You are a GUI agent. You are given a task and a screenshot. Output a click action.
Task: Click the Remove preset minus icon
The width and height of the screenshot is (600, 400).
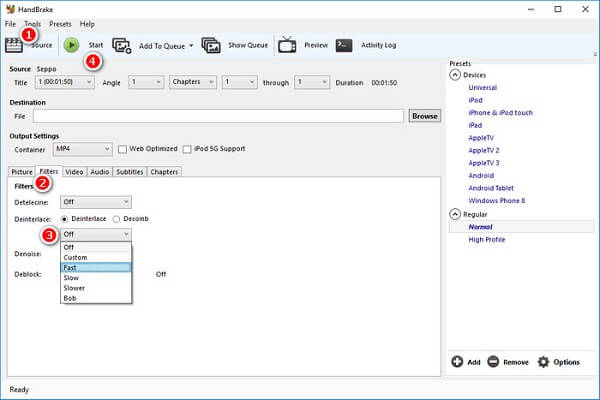pos(493,361)
